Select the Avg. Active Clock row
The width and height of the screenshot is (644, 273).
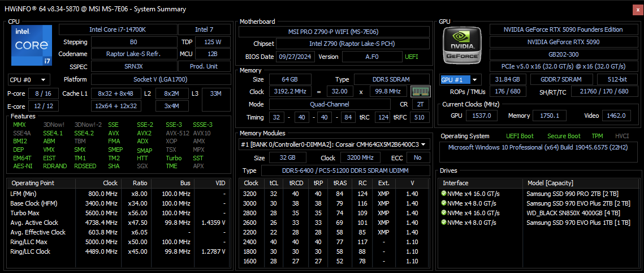pos(118,223)
